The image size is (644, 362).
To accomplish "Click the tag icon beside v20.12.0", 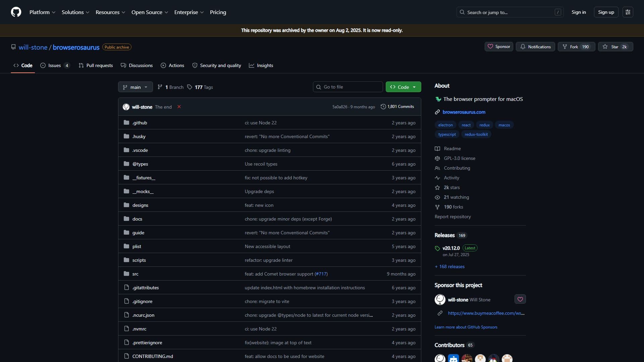I will pos(437,248).
